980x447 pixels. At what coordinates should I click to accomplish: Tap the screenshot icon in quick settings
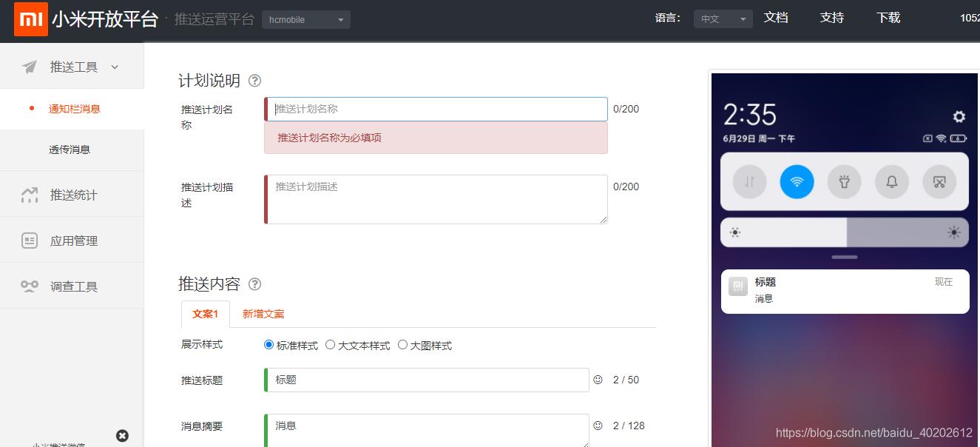tap(939, 181)
